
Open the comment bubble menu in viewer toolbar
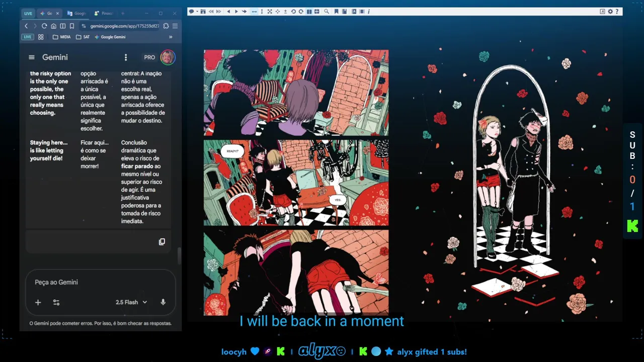(191, 12)
